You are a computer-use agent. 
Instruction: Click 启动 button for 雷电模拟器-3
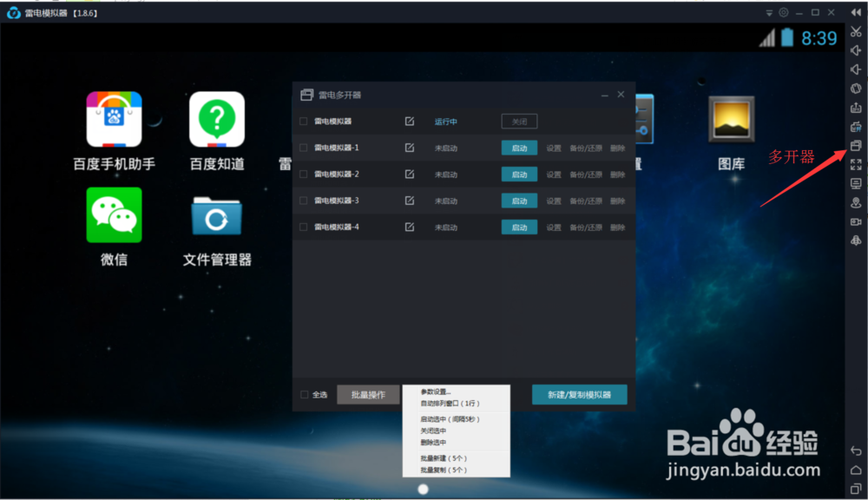pyautogui.click(x=519, y=201)
